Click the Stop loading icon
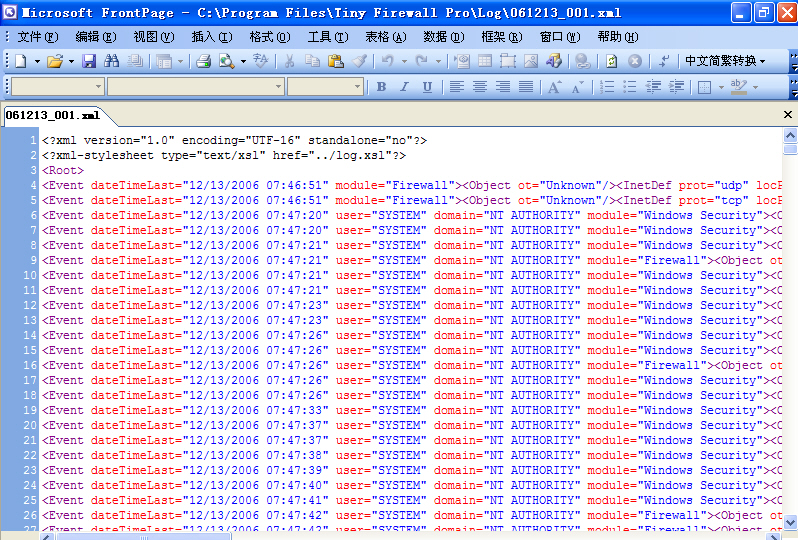798x540 pixels. [x=635, y=62]
